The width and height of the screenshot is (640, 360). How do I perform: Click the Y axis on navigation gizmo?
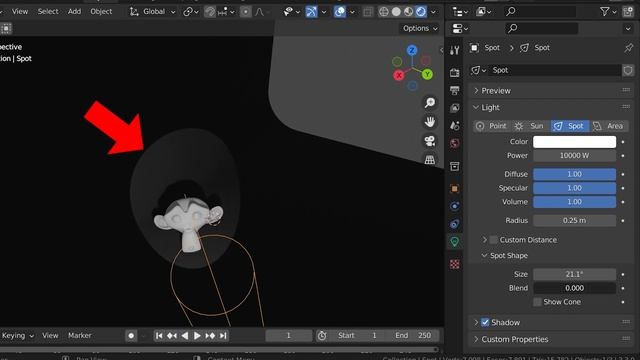coord(427,74)
